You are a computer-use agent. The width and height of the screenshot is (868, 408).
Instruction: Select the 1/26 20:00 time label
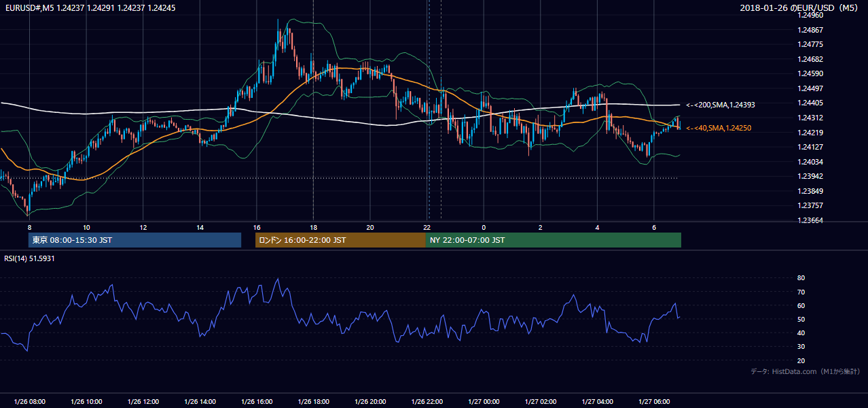(370, 402)
